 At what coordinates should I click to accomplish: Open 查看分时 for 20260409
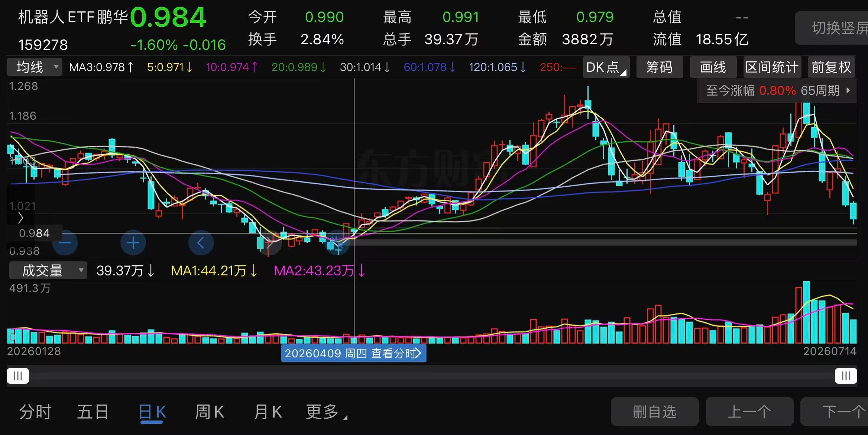pos(396,353)
